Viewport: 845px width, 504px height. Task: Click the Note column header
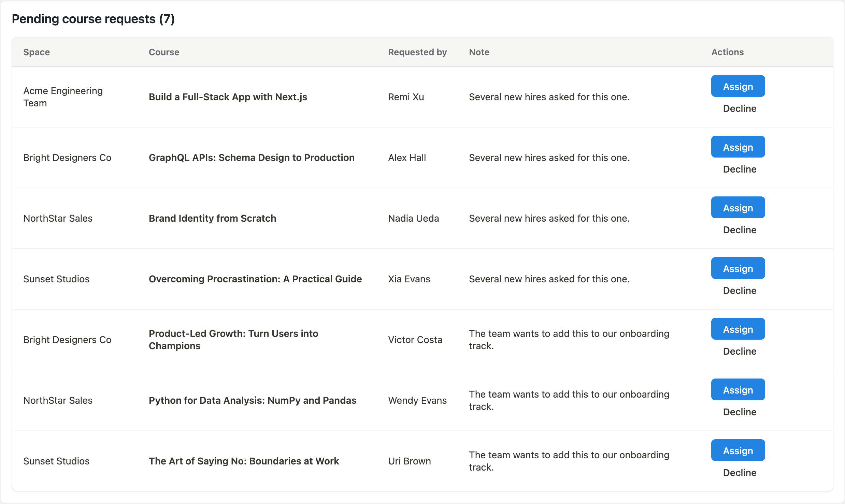tap(479, 52)
